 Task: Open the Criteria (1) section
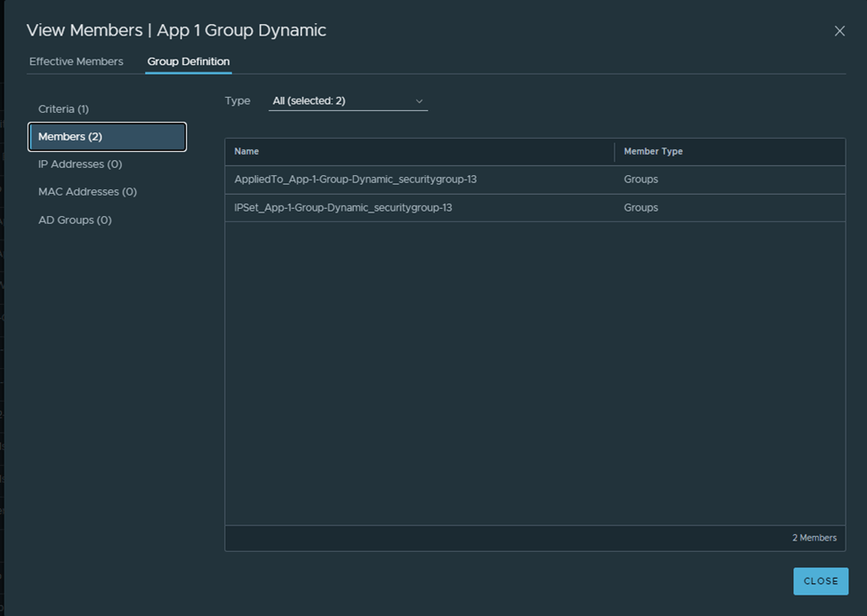point(63,108)
